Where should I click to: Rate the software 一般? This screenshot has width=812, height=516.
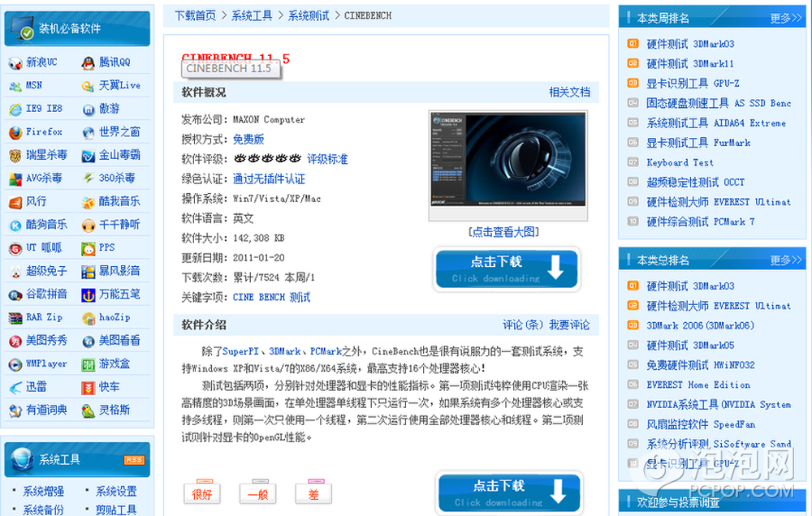257,492
